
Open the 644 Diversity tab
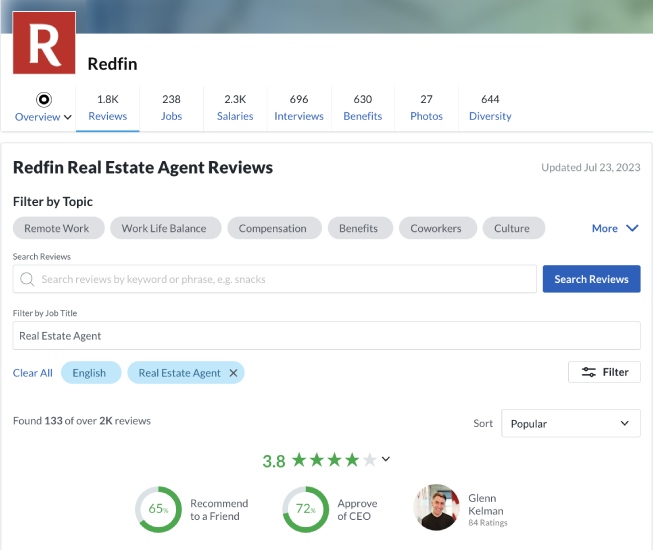point(490,108)
